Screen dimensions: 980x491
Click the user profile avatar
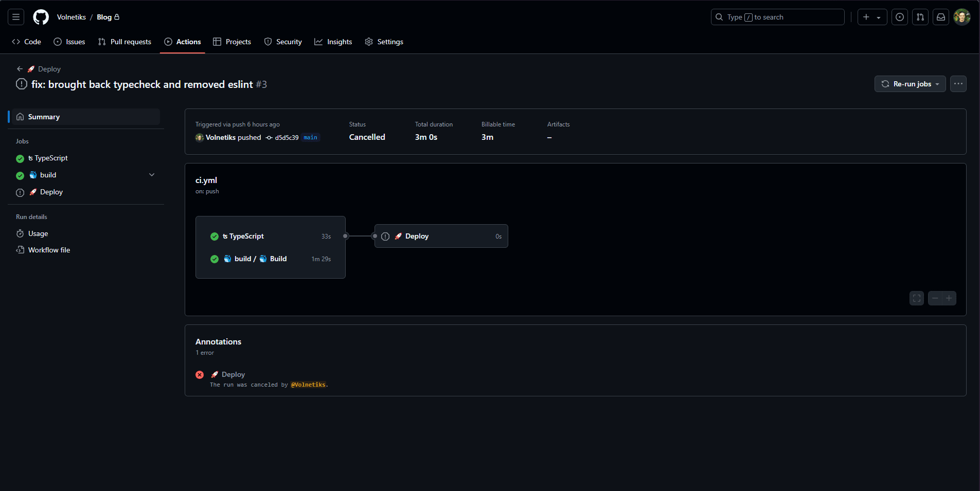[961, 17]
